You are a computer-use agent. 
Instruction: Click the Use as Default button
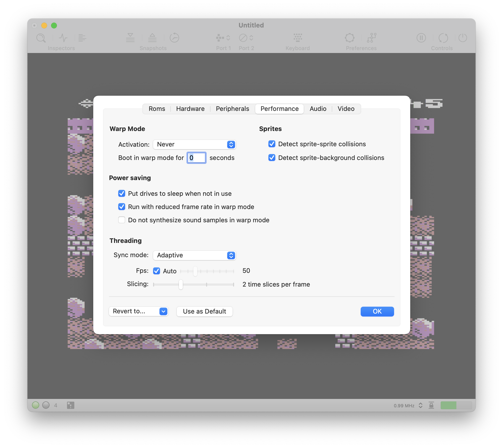[x=204, y=311]
